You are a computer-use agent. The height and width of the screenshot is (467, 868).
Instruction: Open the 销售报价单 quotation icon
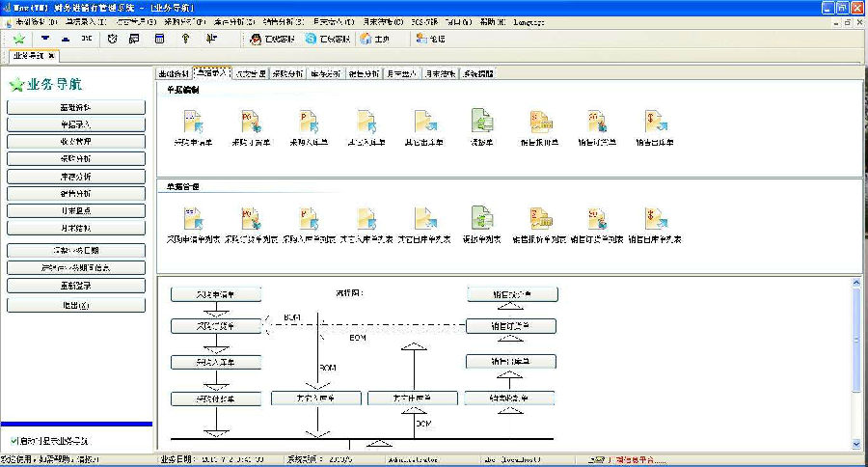pos(540,122)
